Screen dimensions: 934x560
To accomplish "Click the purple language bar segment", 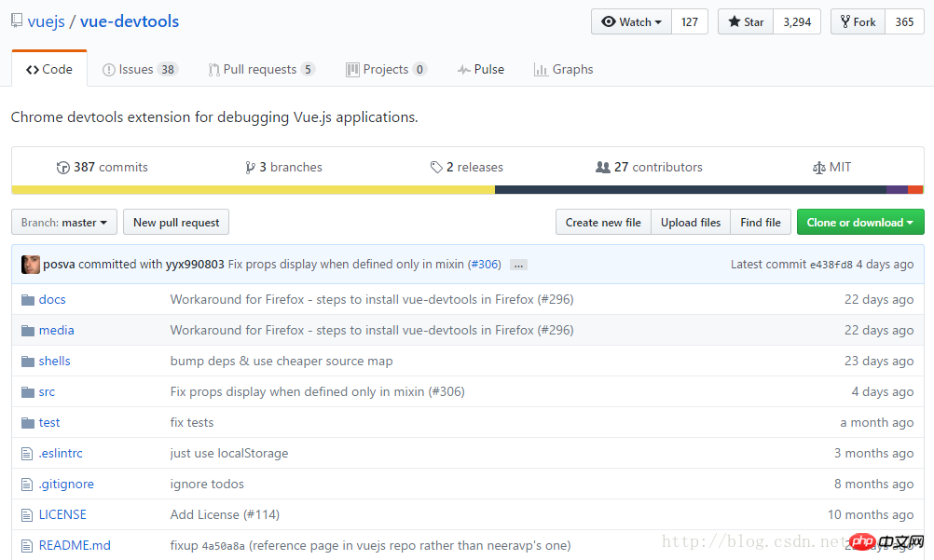I will tap(897, 190).
